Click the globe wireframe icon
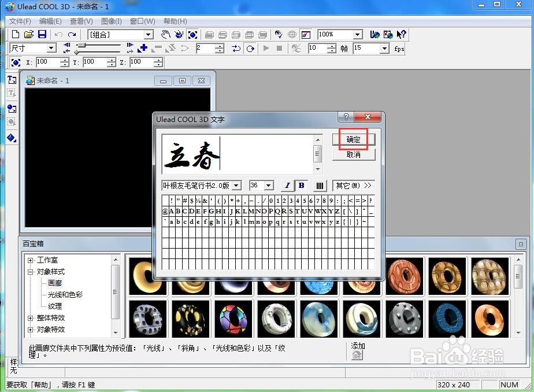This screenshot has width=534, height=392. point(292,34)
